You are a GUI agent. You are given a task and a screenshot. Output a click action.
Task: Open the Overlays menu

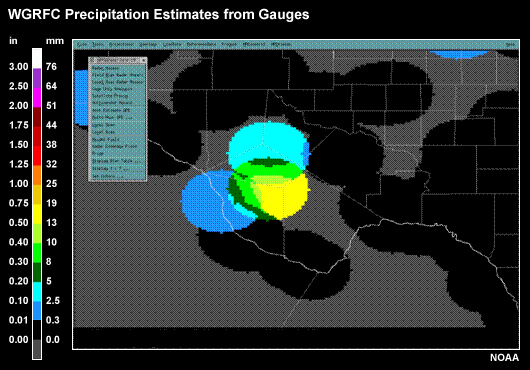[148, 45]
